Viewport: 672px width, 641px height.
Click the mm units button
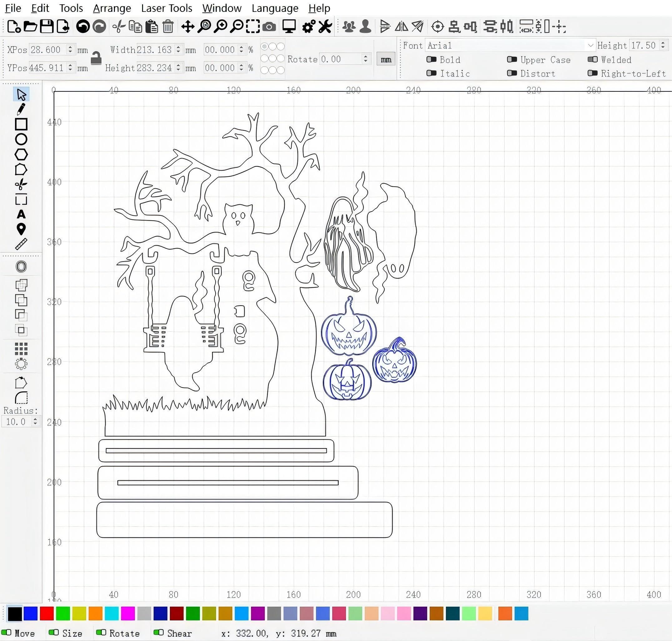tap(386, 59)
